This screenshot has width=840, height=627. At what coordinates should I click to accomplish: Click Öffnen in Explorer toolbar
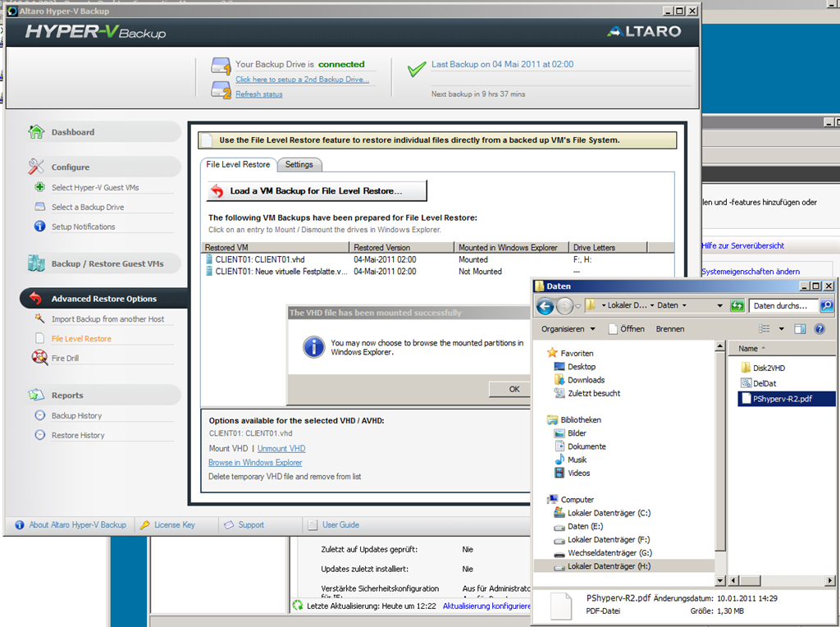click(x=627, y=329)
